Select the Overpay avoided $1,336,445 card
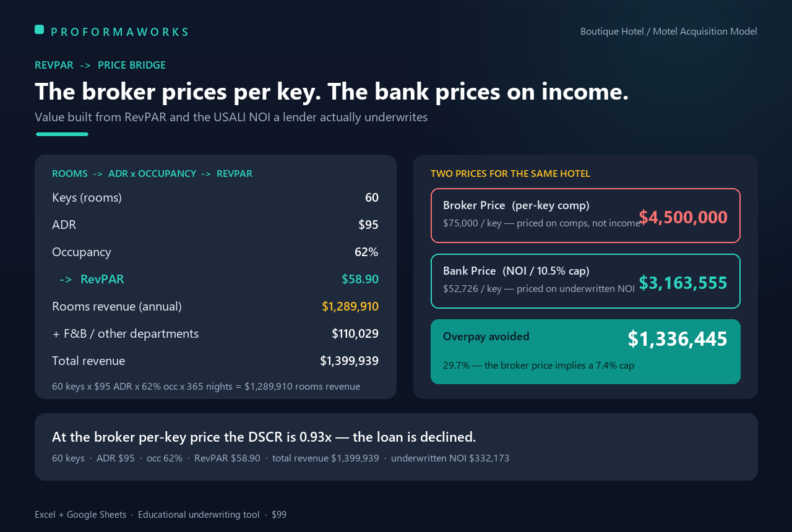Screen dimensions: 792x532 point(585,351)
